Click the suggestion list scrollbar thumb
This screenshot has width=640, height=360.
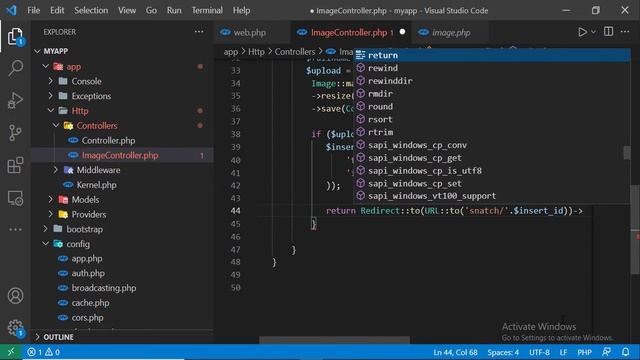tap(627, 153)
